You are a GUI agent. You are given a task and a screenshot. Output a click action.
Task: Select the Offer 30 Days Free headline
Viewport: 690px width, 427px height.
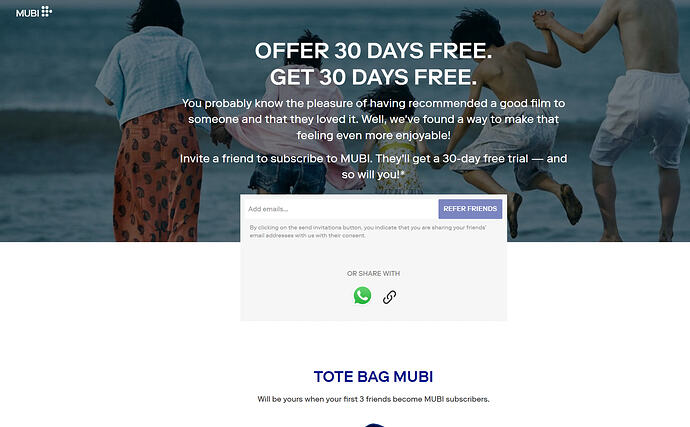tap(373, 51)
